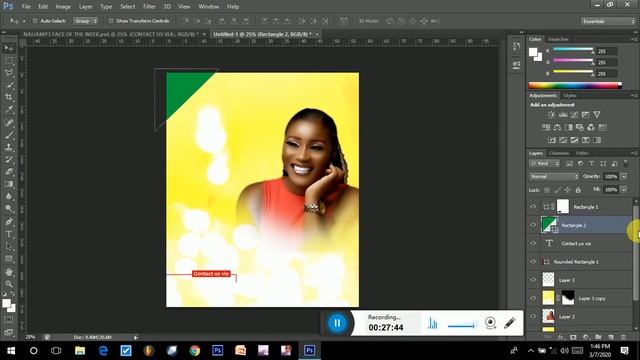The height and width of the screenshot is (360, 640).
Task: Select the Eraser tool
Action: coord(9,171)
